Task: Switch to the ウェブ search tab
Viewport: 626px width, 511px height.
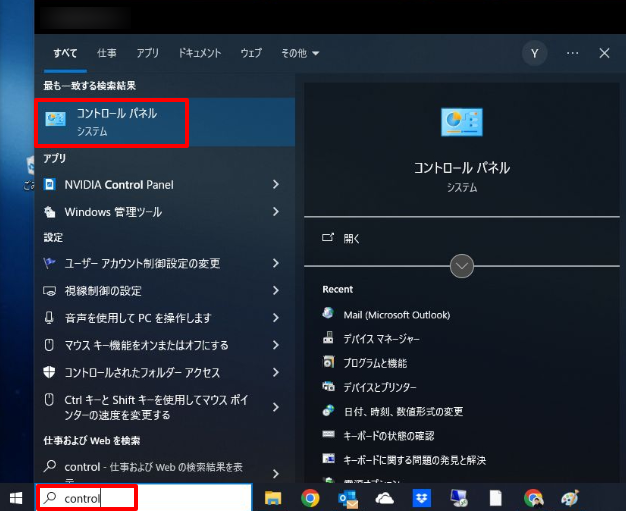Action: pos(251,53)
